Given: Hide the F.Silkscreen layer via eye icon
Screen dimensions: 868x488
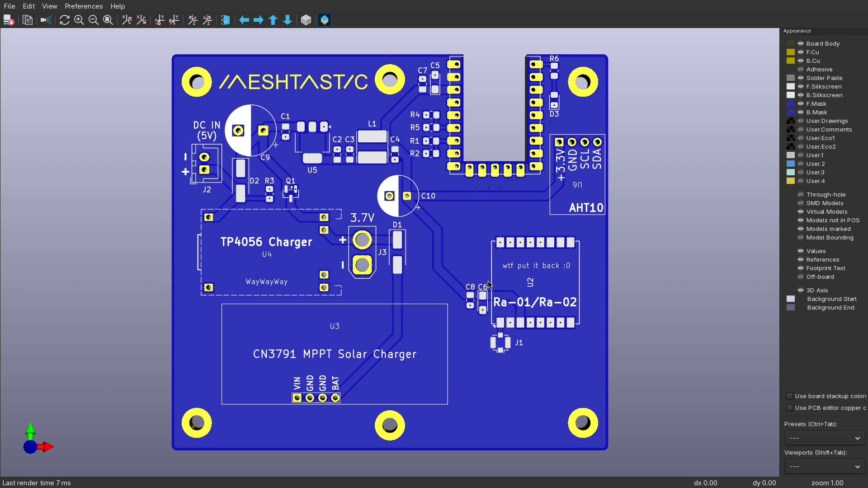Looking at the screenshot, I should [801, 86].
